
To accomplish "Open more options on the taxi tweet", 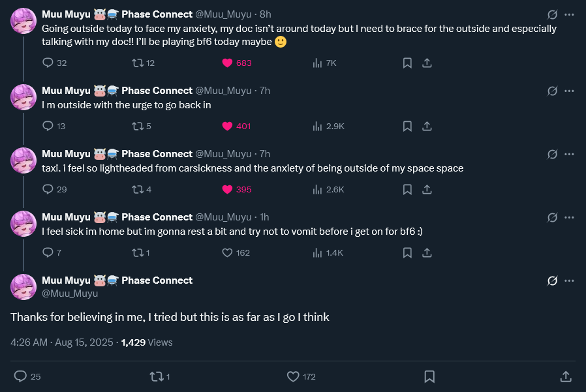I will click(569, 155).
